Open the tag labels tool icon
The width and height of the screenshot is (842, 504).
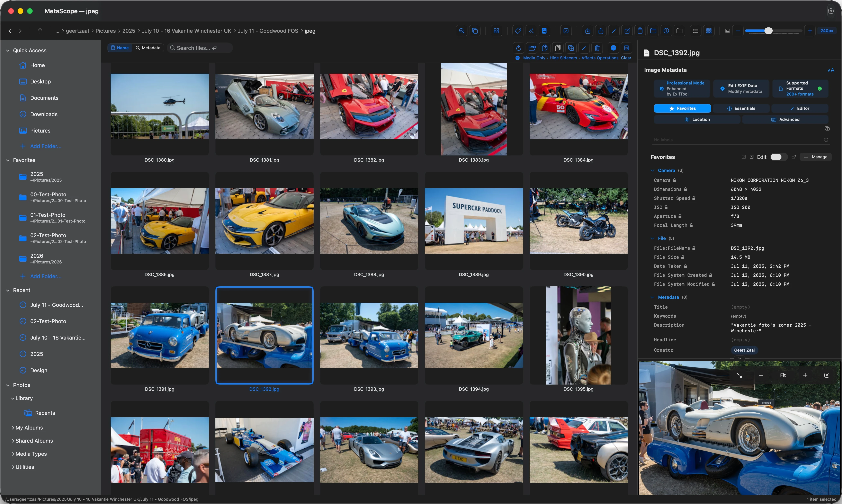point(518,31)
